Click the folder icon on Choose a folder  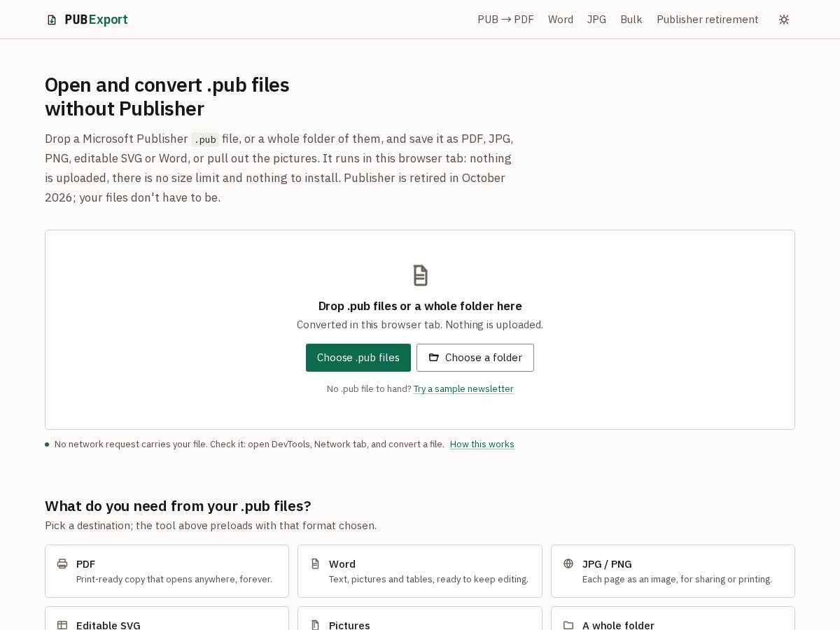click(434, 358)
